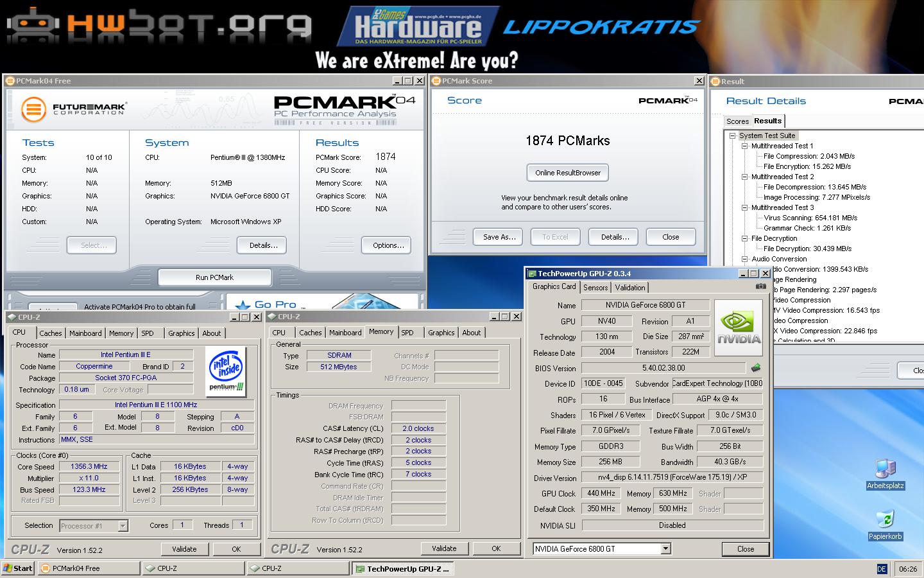The image size is (924, 578).
Task: Click the GPU-Z screenshot camera icon
Action: click(x=761, y=286)
